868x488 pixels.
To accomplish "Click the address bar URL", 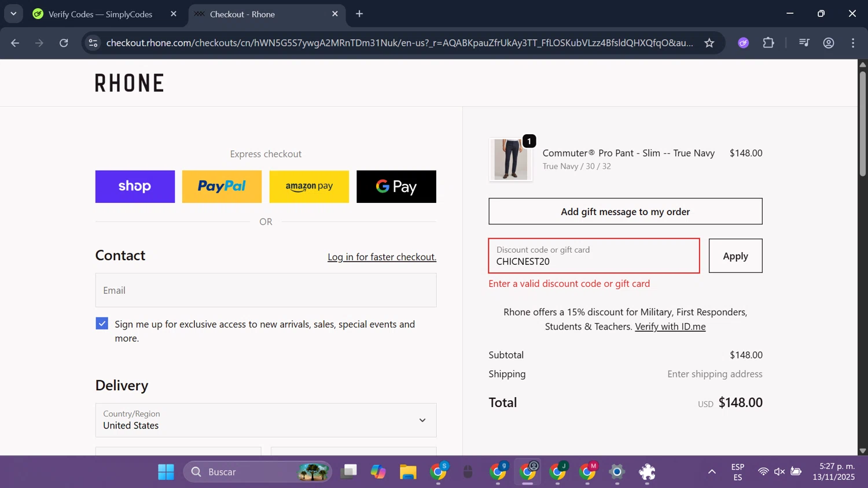I will click(x=399, y=43).
